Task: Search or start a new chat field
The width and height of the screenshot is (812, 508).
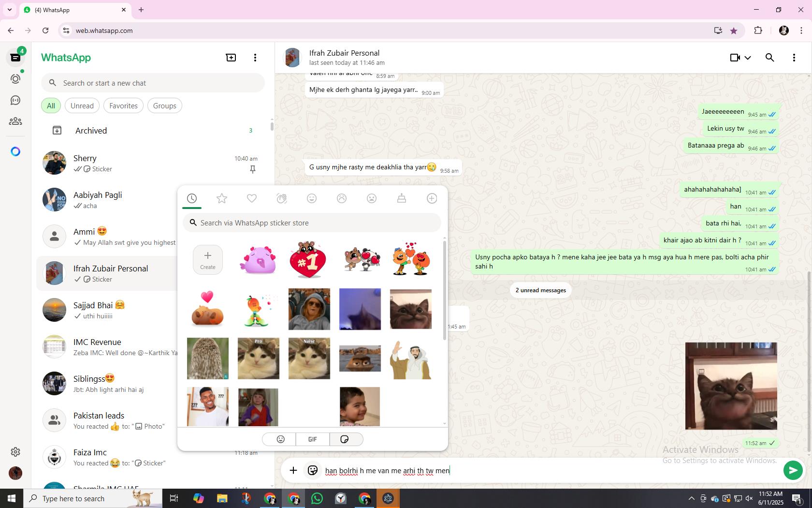Action: pyautogui.click(x=153, y=83)
